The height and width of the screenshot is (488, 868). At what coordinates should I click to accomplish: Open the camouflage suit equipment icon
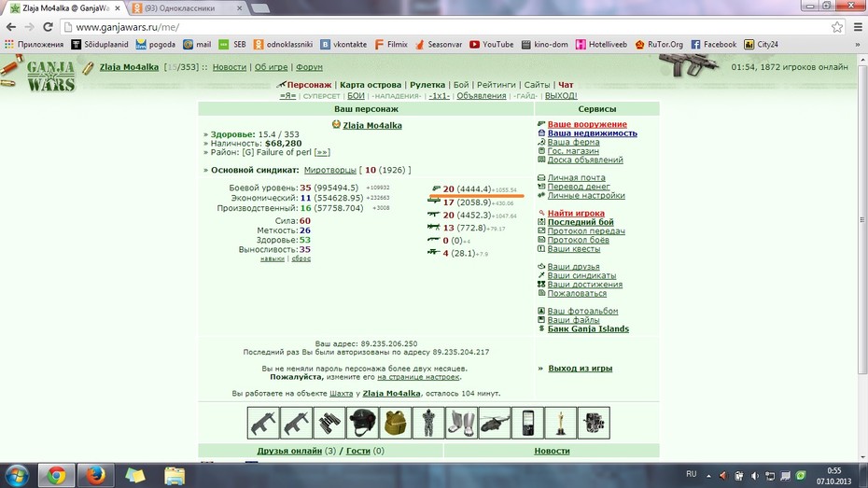pos(428,423)
